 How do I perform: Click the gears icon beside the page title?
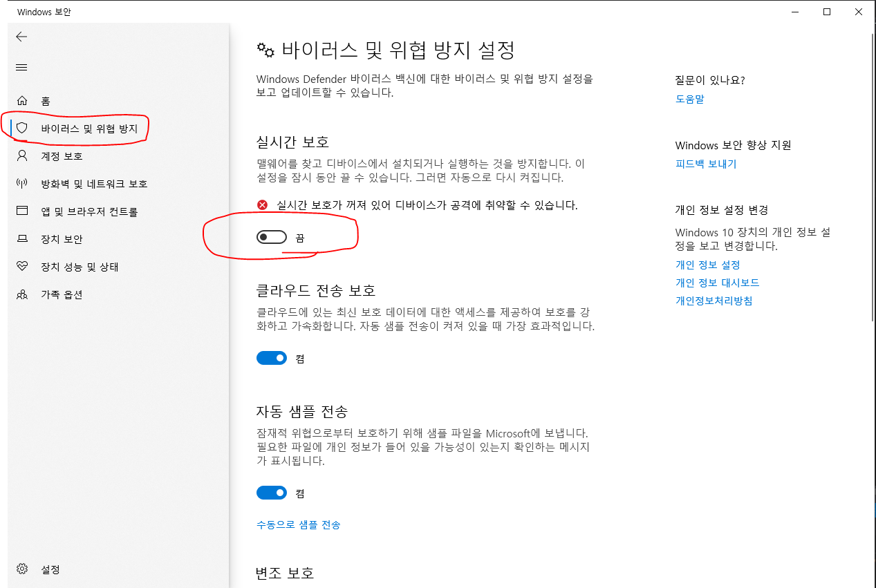tap(265, 50)
